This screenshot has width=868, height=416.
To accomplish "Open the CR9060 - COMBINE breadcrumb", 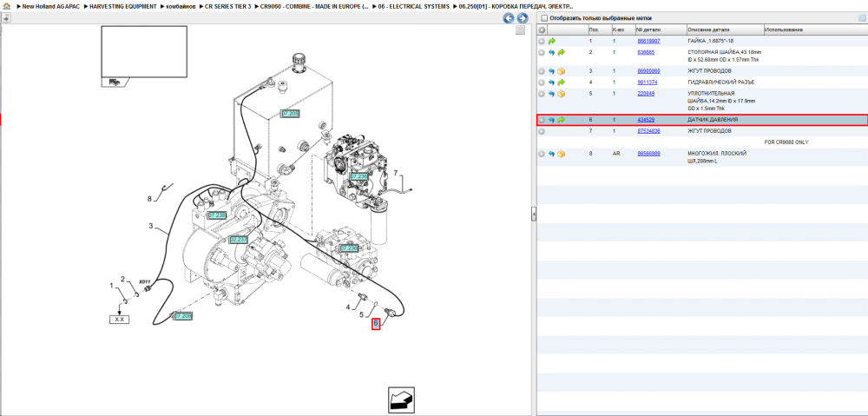I will tap(314, 6).
